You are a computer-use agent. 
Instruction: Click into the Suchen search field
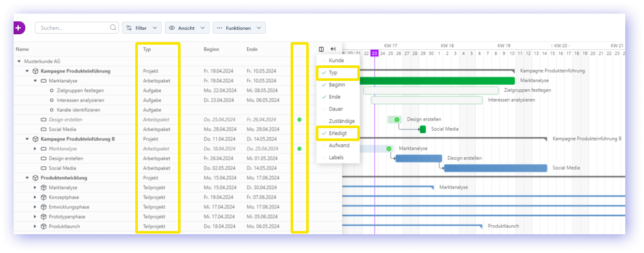click(x=73, y=28)
